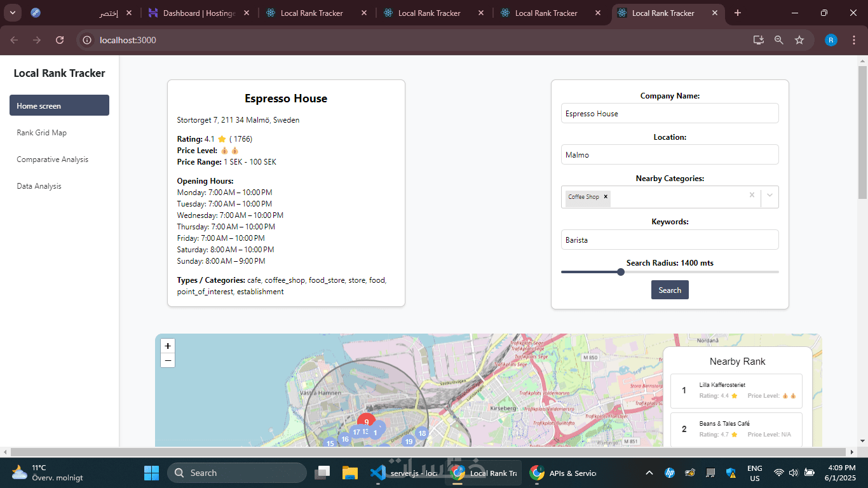Expand the Nearby Categories dropdown arrow

(770, 195)
